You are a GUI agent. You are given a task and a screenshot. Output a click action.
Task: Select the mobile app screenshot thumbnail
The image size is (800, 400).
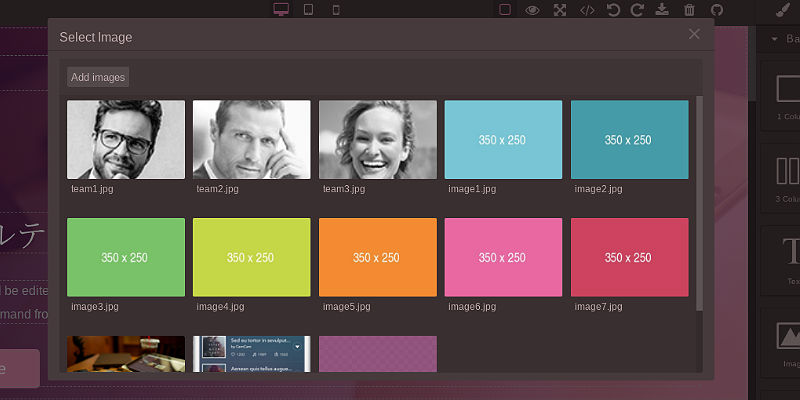pos(252,354)
